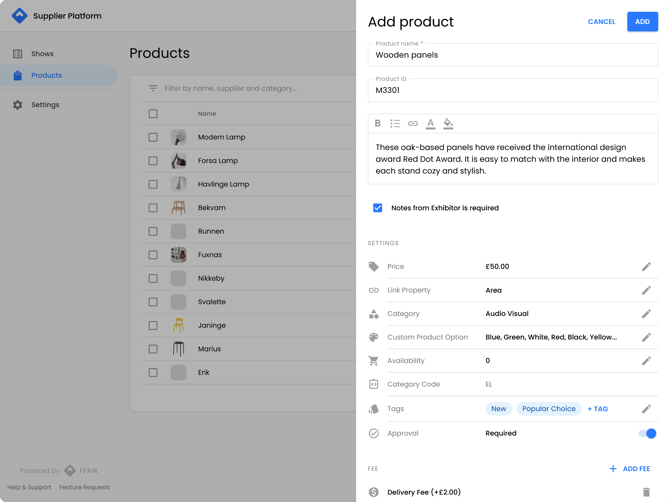The image size is (670, 502).
Task: Uncheck Notes from Exhibitor is required
Action: (378, 208)
